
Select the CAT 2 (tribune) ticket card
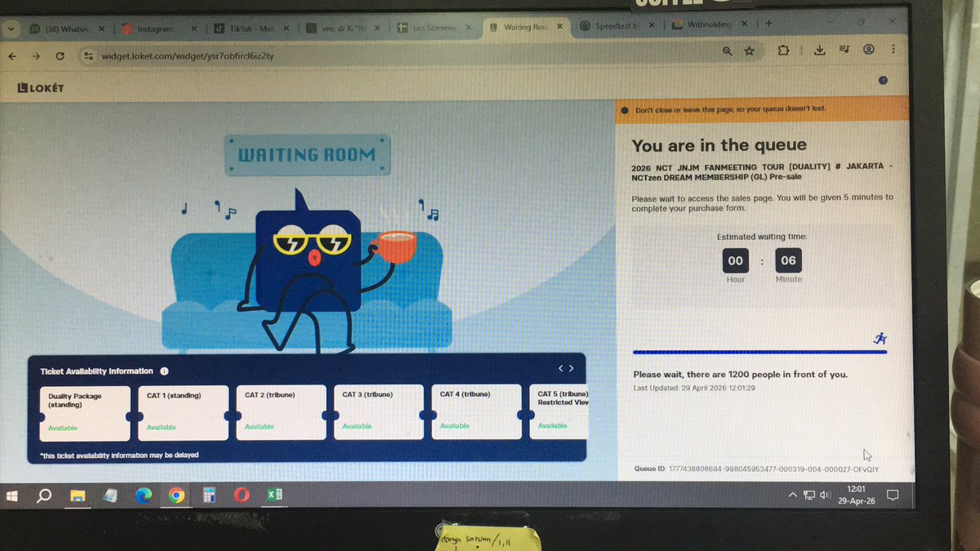click(x=281, y=412)
